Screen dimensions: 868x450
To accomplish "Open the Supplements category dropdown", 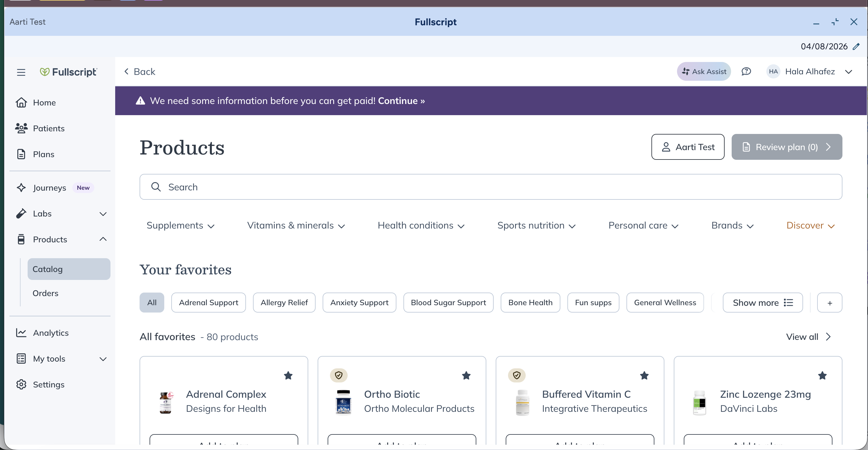I will 180,225.
